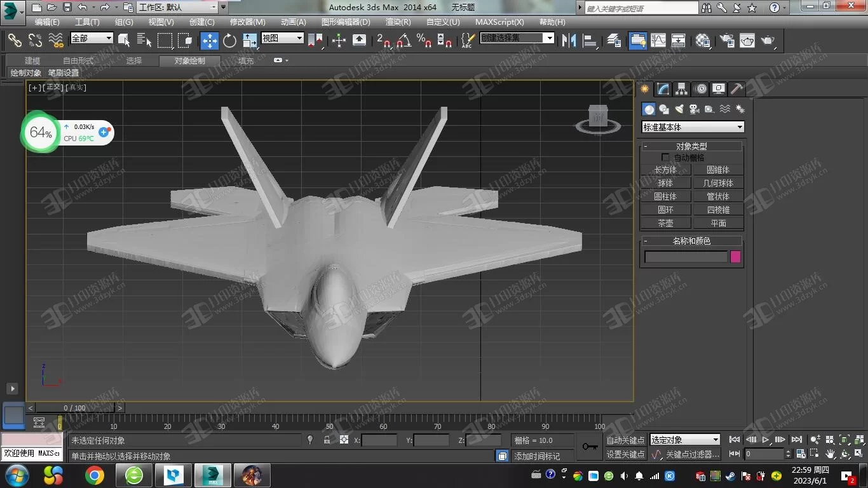Viewport: 868px width, 488px height.
Task: Activate the Select and Scale tool
Action: tap(250, 40)
